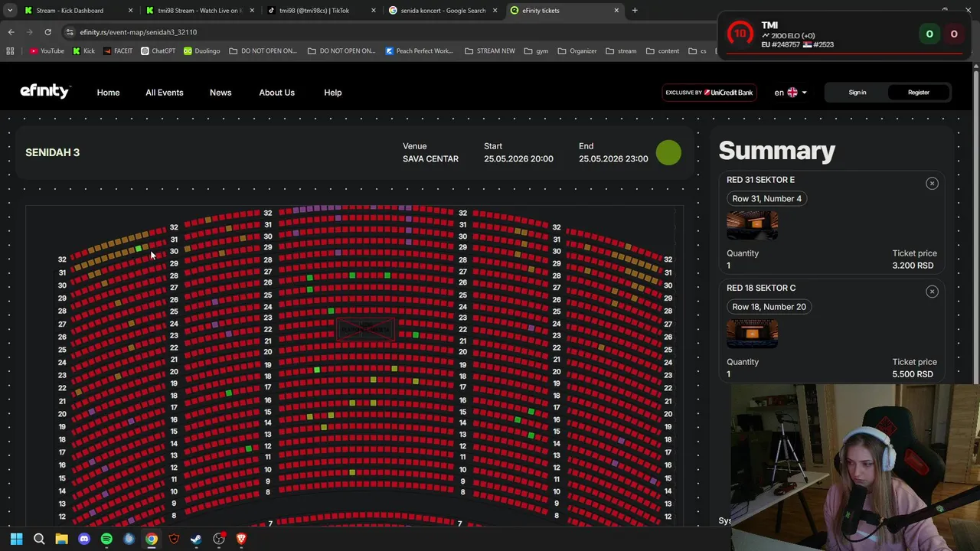980x551 pixels.
Task: Remove RED 31 SEKTOR E ticket
Action: (x=932, y=183)
